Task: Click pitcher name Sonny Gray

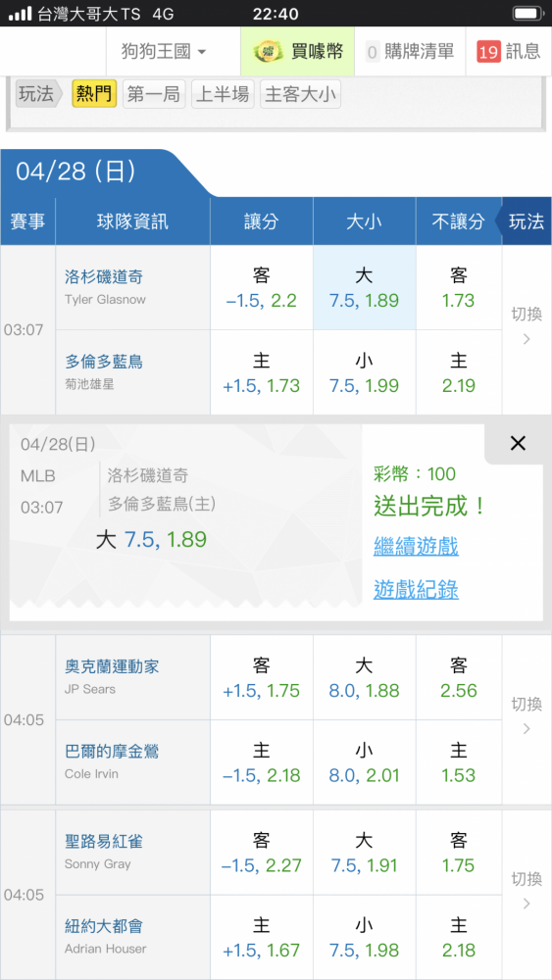Action: click(97, 864)
